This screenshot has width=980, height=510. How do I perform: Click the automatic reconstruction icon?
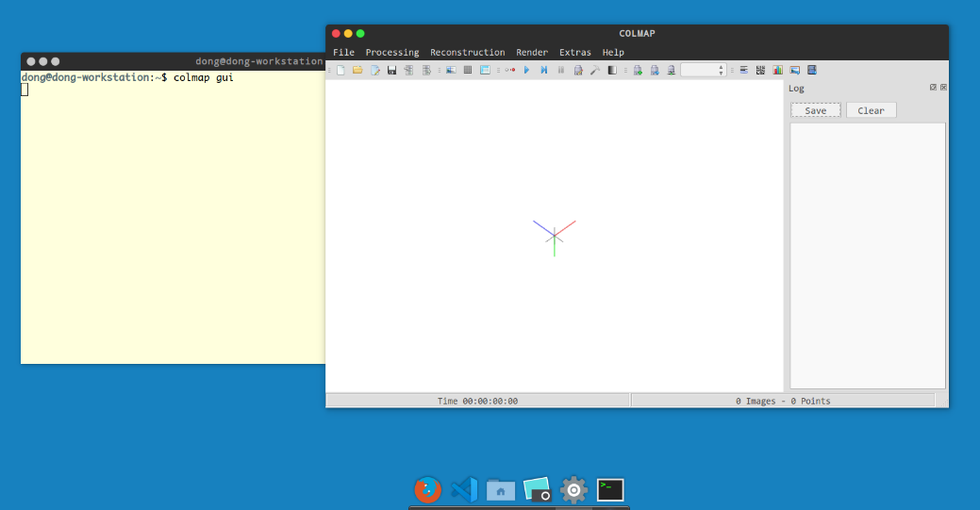510,70
